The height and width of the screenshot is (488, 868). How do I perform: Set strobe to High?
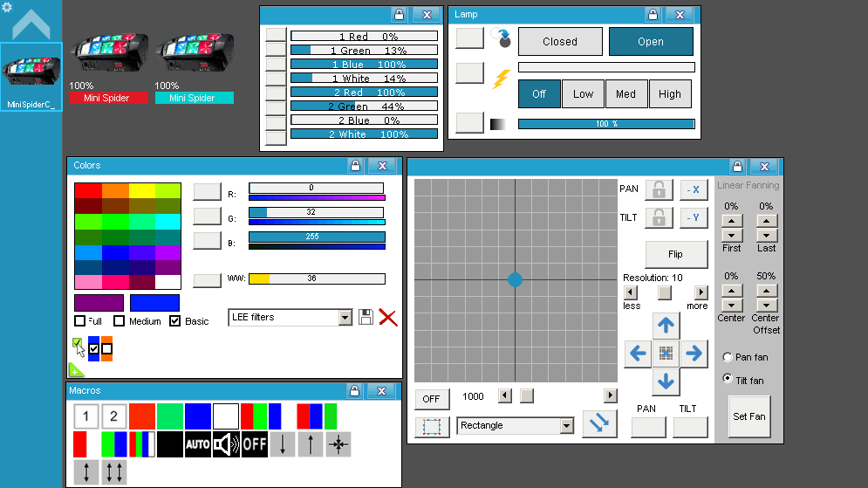[x=670, y=94]
